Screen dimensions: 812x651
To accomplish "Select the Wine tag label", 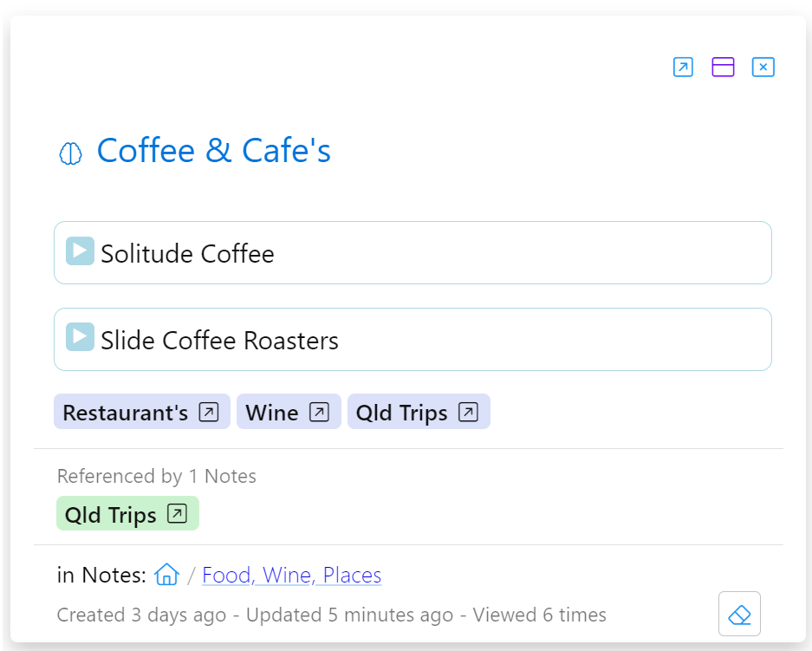I will tap(272, 413).
